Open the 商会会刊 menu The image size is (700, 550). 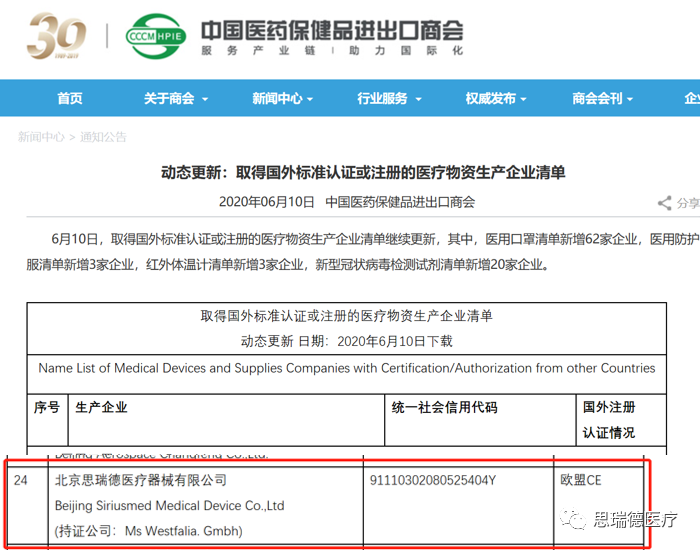pyautogui.click(x=597, y=98)
